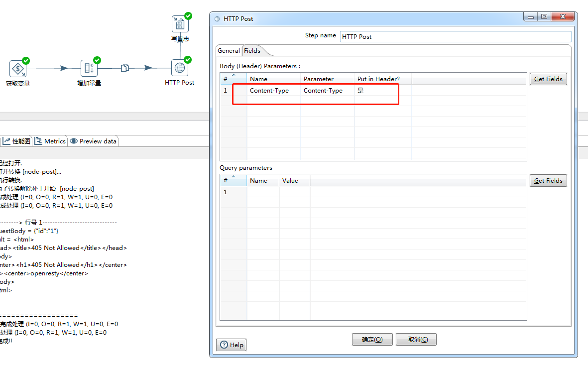The image size is (588, 369).
Task: Click the green checkmark above 写日志
Action: [187, 15]
